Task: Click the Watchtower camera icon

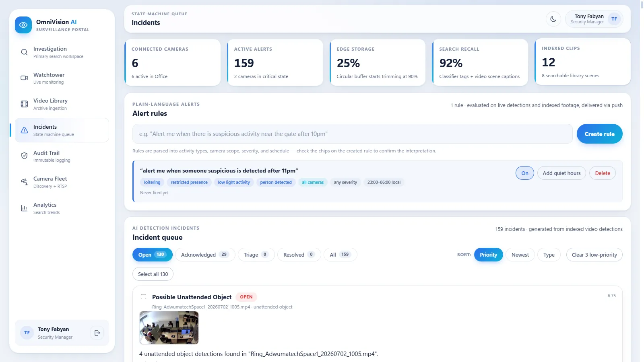Action: (x=24, y=78)
